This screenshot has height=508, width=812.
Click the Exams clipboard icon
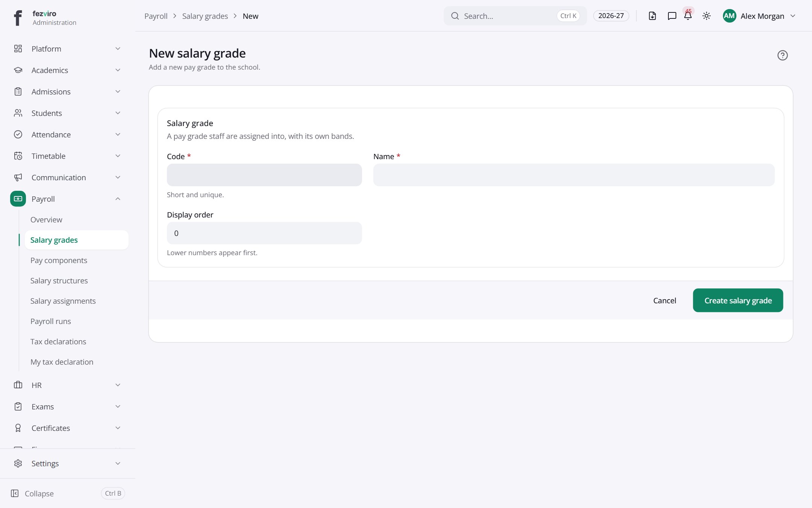(x=18, y=406)
